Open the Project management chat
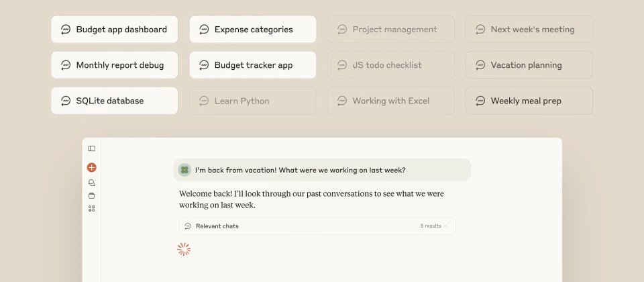644x282 pixels. click(391, 30)
